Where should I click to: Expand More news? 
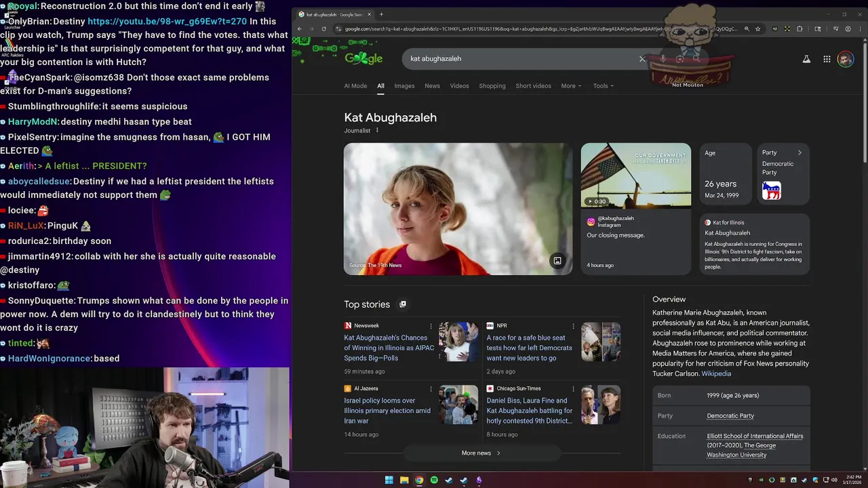click(481, 453)
